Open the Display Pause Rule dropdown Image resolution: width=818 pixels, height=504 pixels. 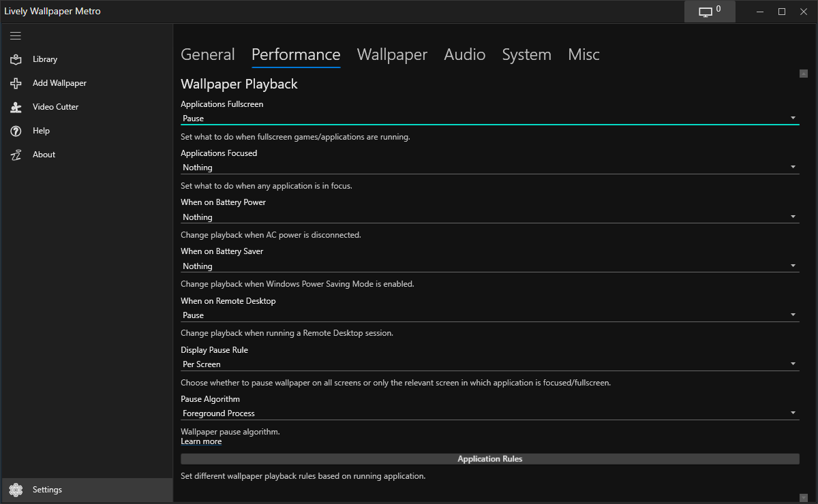point(489,364)
